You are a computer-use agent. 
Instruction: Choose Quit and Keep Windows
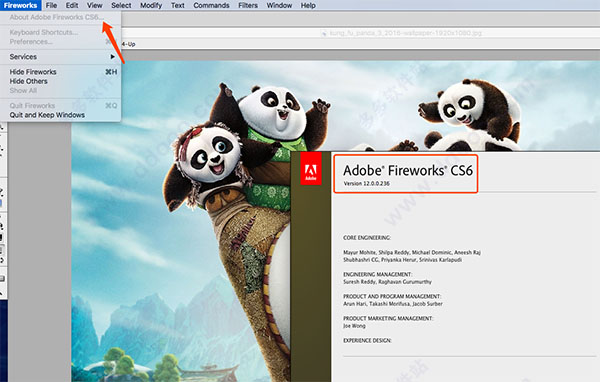click(60, 115)
